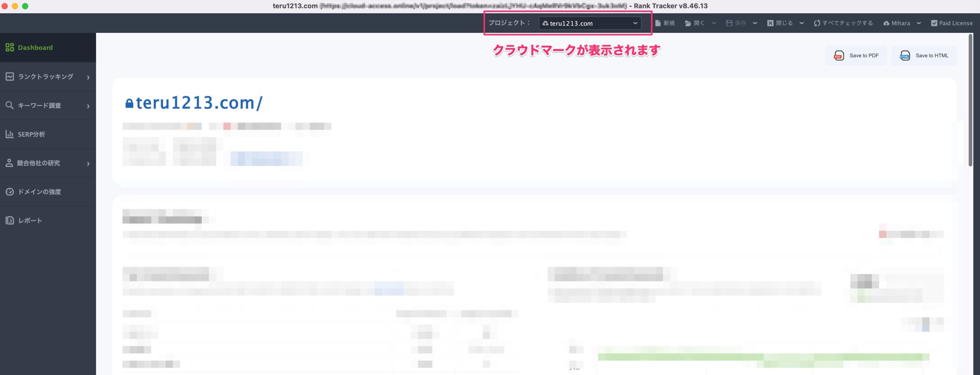The height and width of the screenshot is (375, 980).
Task: Expand キーワード調査 submenu arrow
Action: [x=88, y=106]
